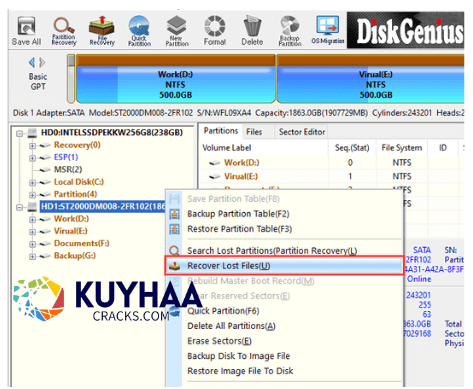Open the Backup Partition tool
Viewport: 473px width, 389px height.
[290, 31]
